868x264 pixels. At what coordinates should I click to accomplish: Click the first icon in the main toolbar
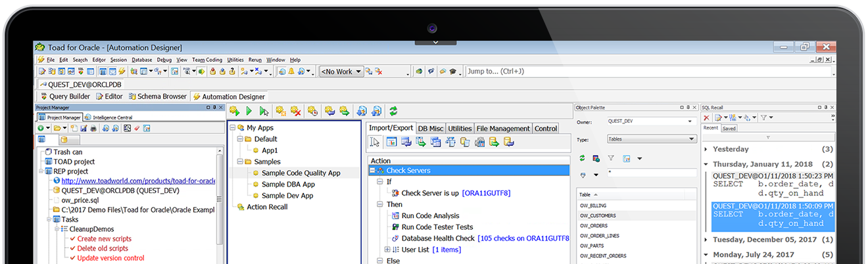(42, 72)
